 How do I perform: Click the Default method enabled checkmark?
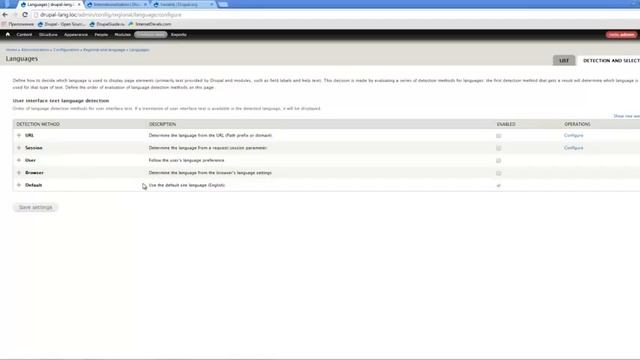coord(498,186)
